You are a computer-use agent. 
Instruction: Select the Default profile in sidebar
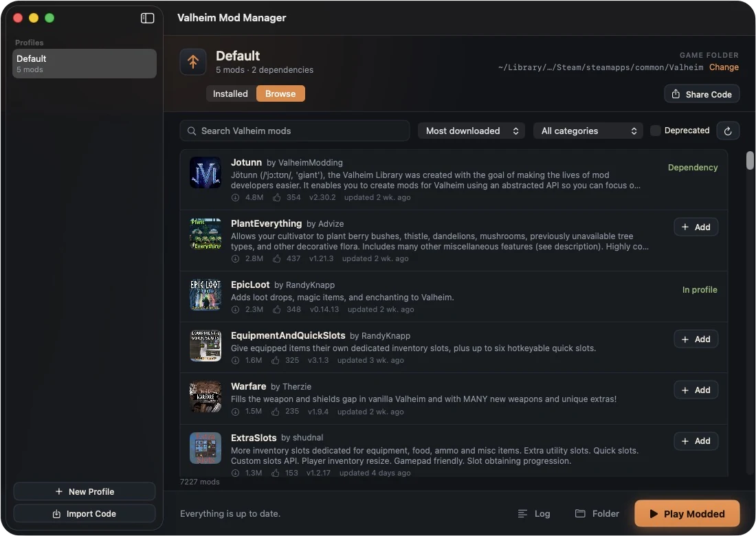(85, 64)
